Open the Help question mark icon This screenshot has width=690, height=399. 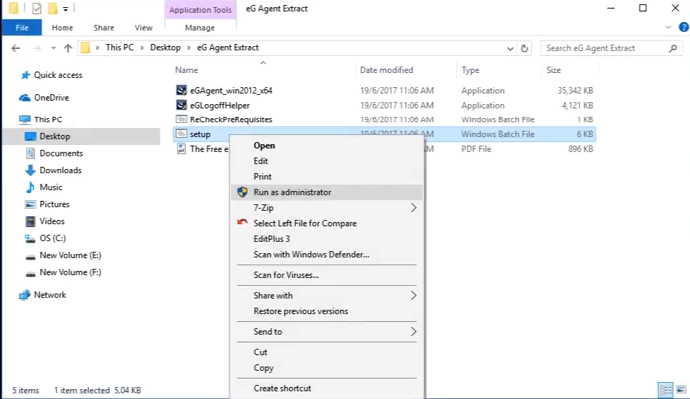[683, 27]
